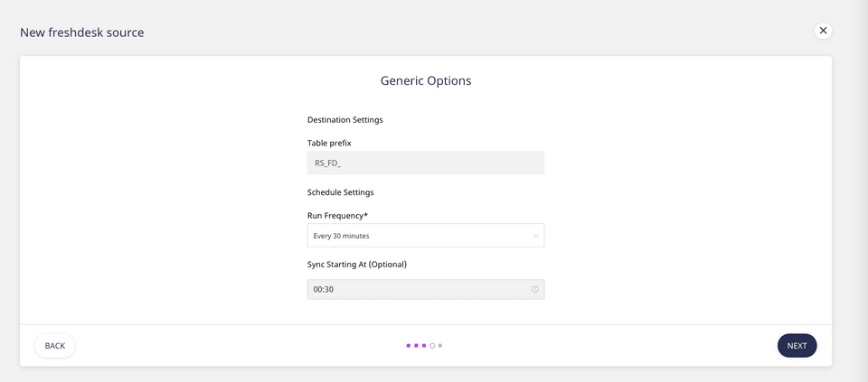Viewport: 868px width, 382px height.
Task: Click the Schedule Settings section label
Action: coord(340,192)
